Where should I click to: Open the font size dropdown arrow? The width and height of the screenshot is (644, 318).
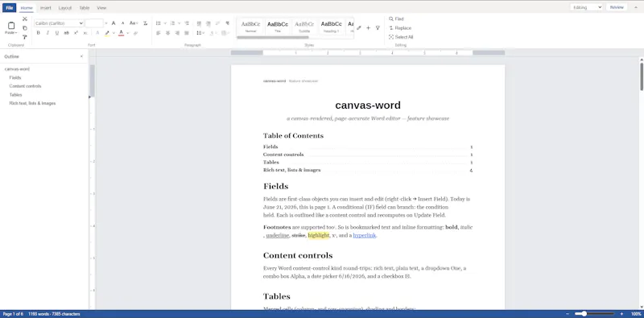coord(106,23)
